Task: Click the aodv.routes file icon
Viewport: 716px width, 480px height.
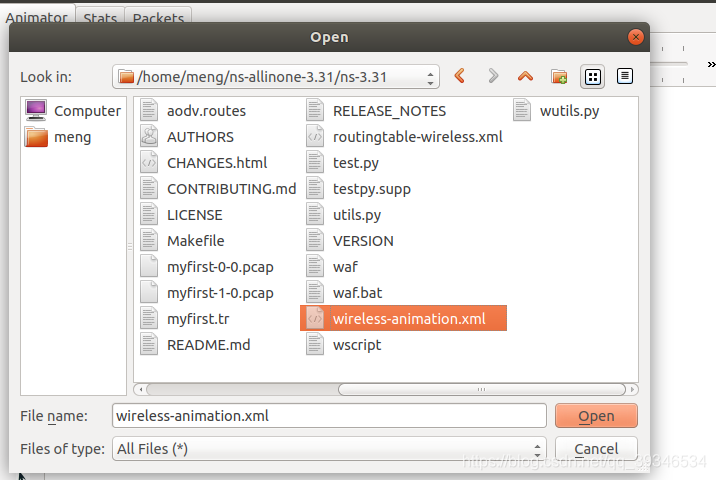Action: (149, 111)
